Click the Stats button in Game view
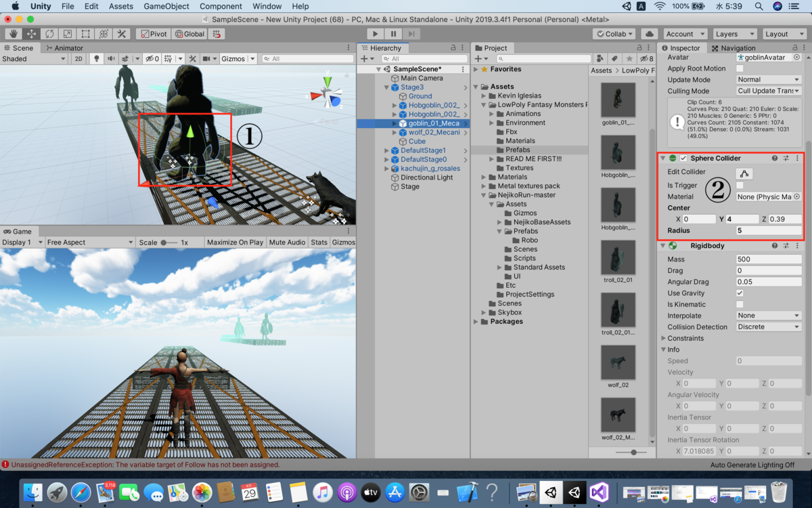Viewport: 812px width, 508px height. (x=319, y=242)
